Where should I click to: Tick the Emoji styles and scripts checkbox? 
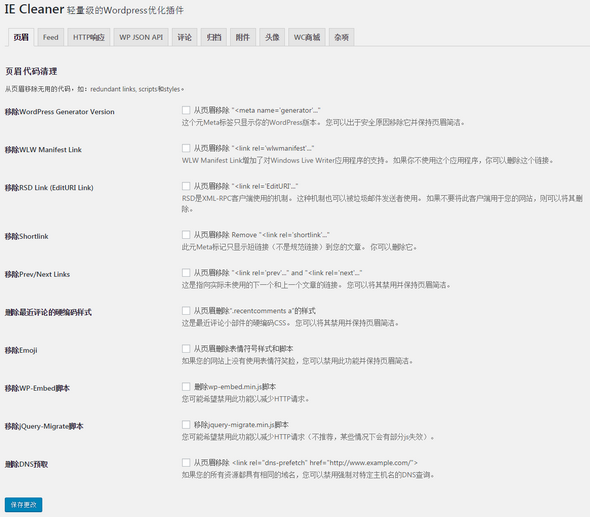point(186,349)
